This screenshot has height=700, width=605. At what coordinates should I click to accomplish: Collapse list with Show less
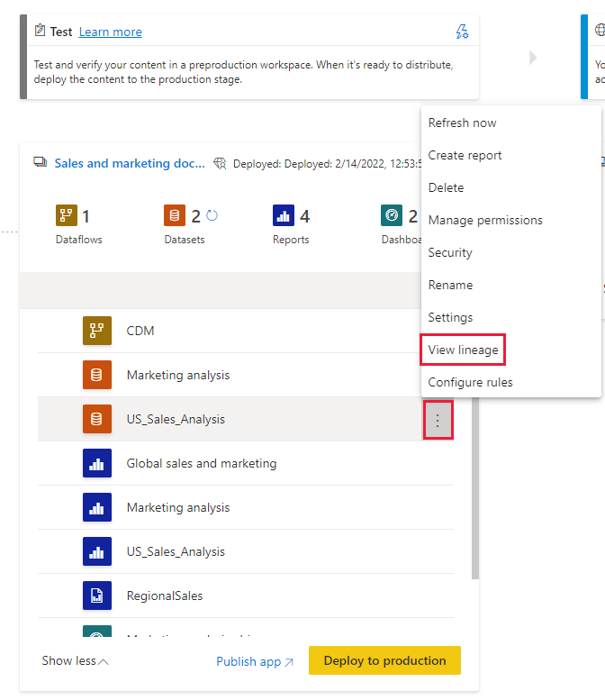(x=75, y=660)
